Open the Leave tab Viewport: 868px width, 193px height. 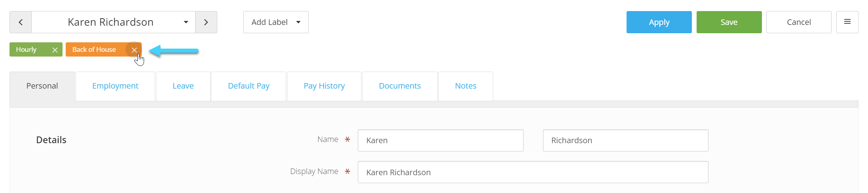(x=183, y=86)
